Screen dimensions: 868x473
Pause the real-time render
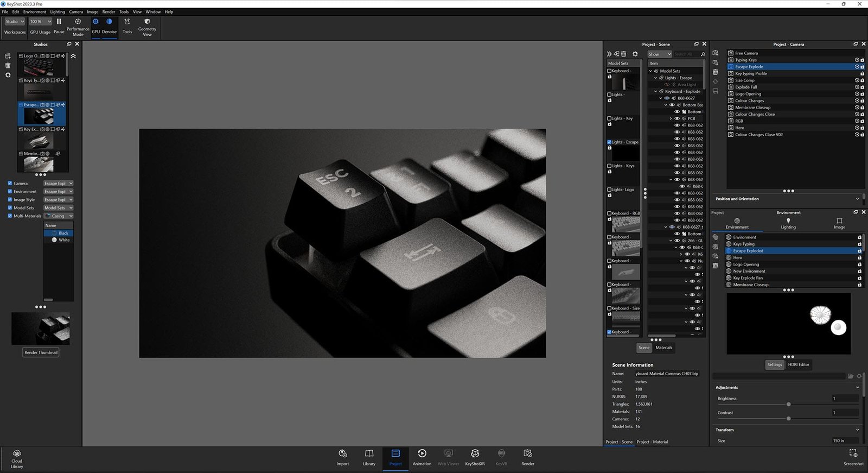59,26
